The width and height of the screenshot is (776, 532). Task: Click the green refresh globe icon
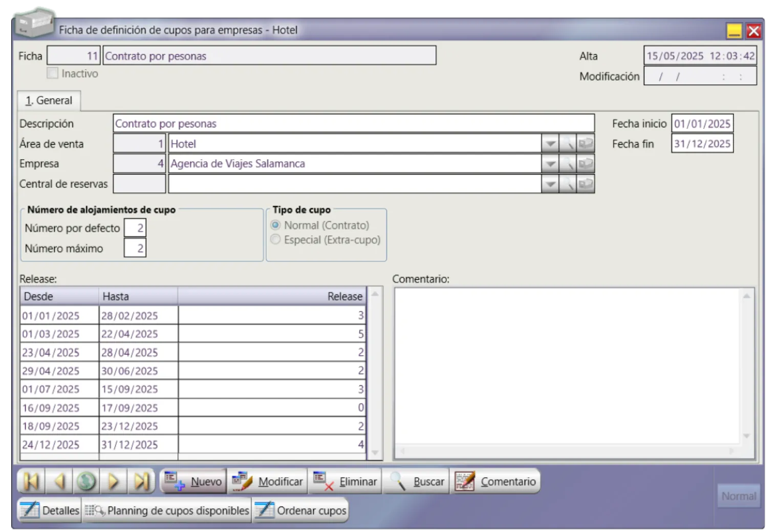click(86, 481)
